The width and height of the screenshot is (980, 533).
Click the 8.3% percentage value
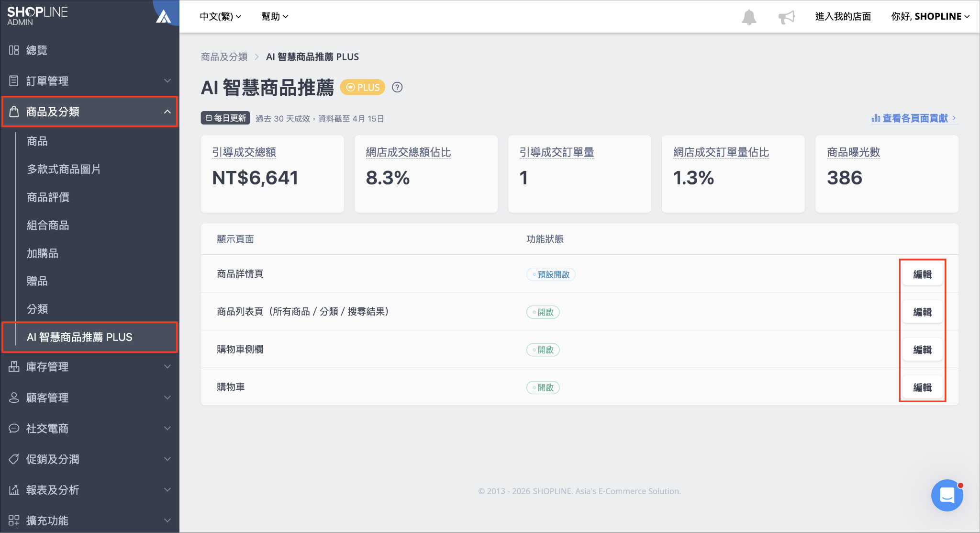pyautogui.click(x=388, y=178)
